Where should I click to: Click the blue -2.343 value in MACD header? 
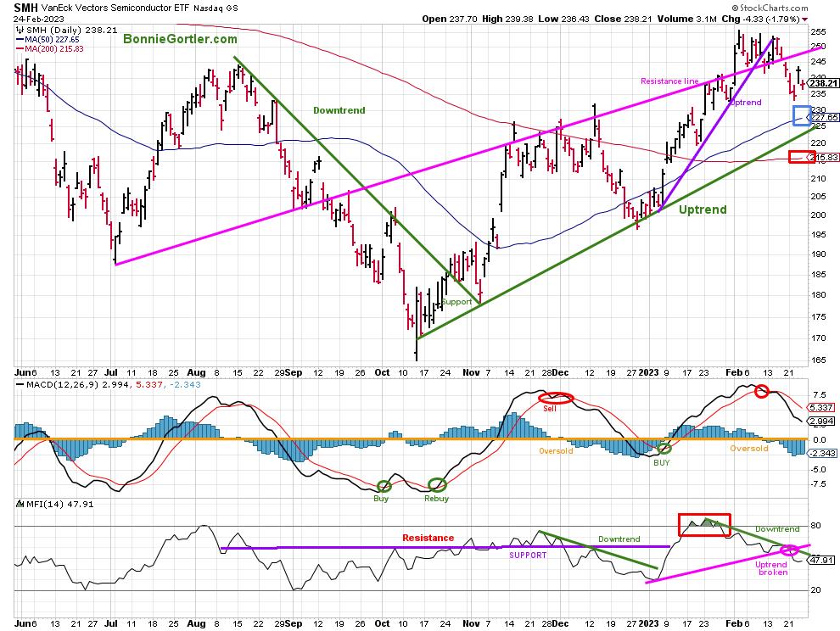pyautogui.click(x=185, y=384)
